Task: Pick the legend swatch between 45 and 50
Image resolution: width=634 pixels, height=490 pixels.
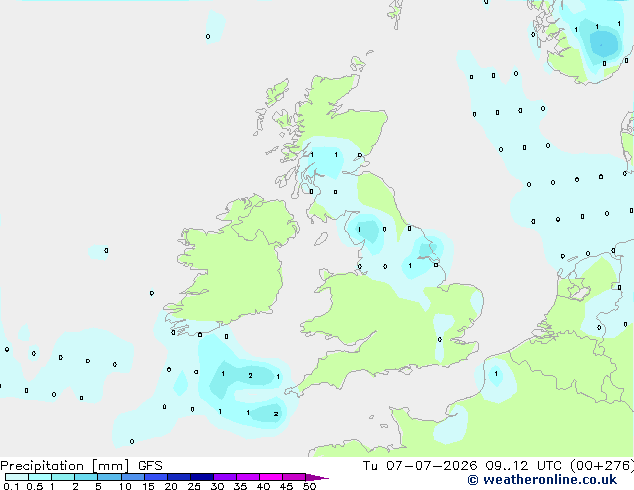Action: [294, 477]
